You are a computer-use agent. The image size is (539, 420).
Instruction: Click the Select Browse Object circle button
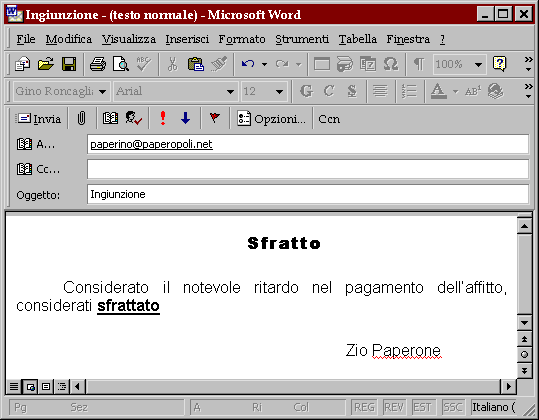525,355
